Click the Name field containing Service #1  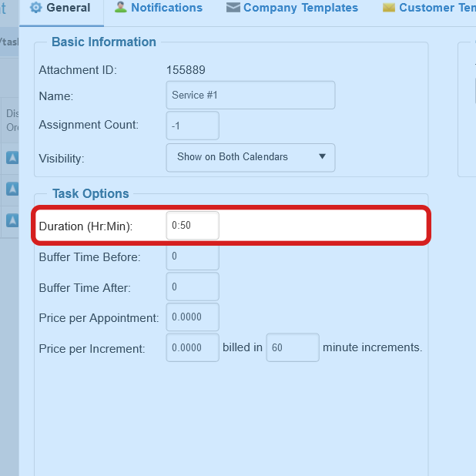(x=250, y=96)
